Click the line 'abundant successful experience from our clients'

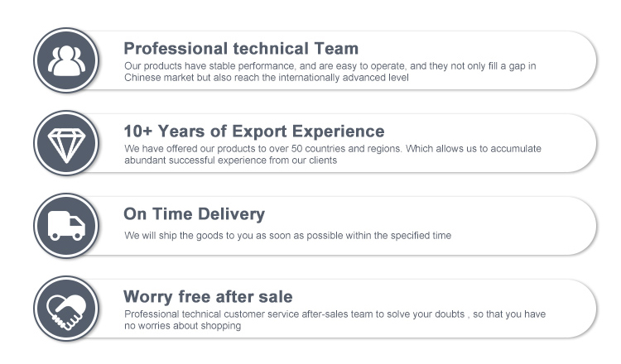(230, 160)
